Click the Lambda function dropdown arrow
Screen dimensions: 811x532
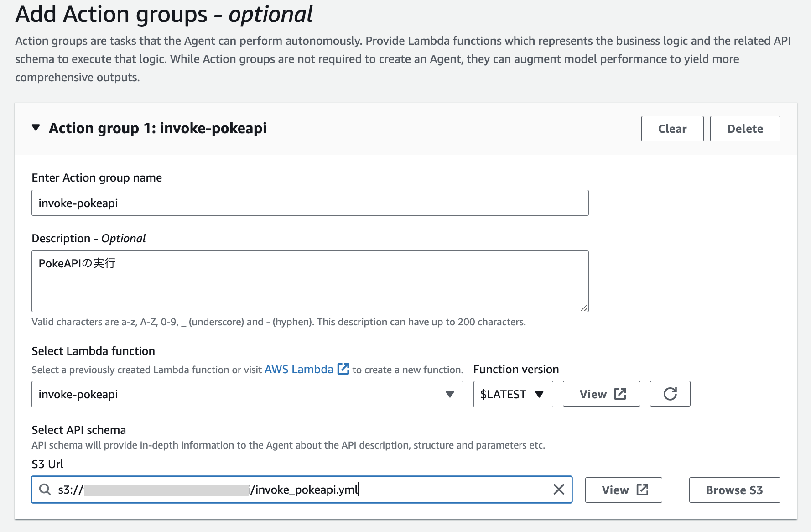pyautogui.click(x=450, y=394)
